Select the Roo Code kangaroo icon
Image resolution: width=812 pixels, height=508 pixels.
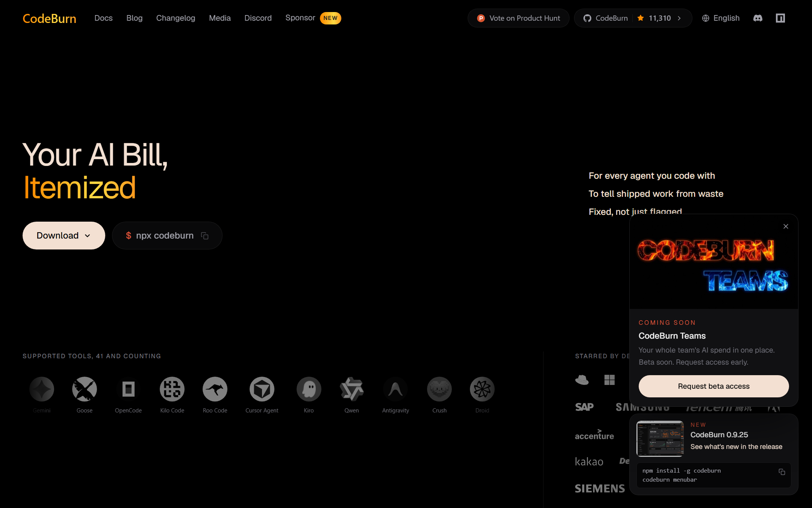pos(215,389)
